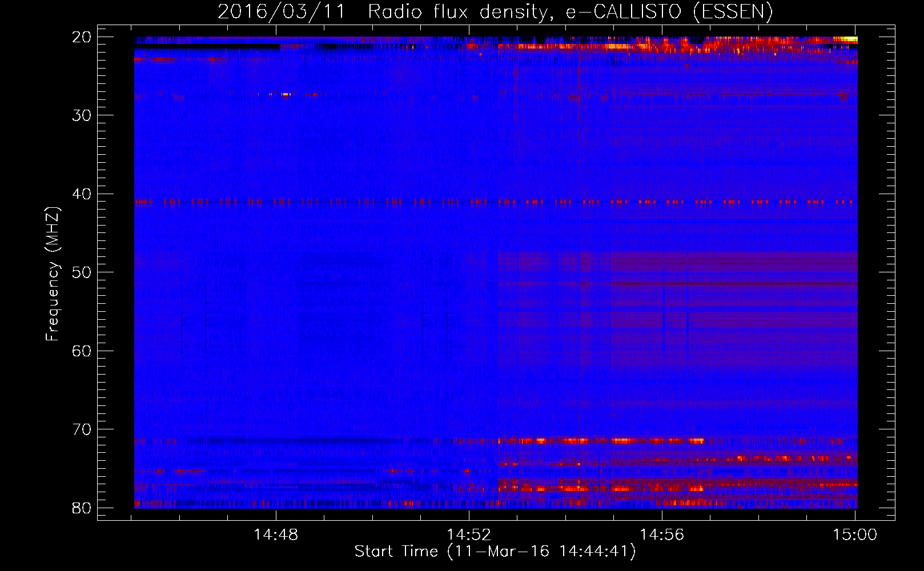Click the 30 MHz frequency tick label
The image size is (924, 571).
click(82, 115)
